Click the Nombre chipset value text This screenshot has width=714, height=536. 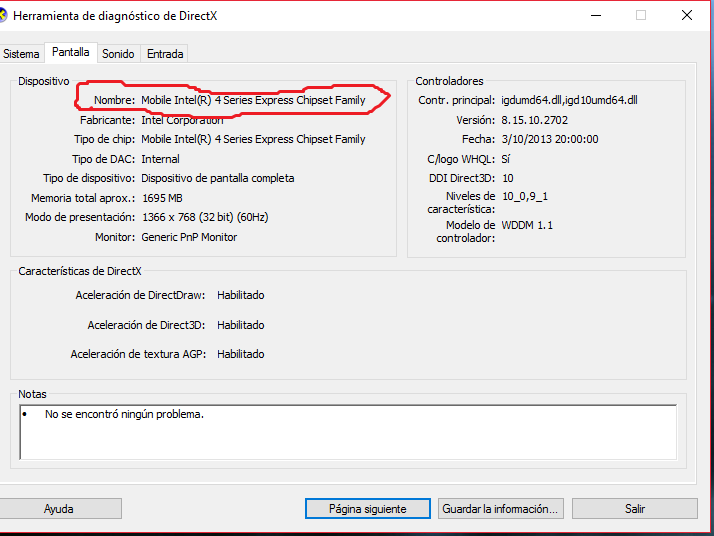click(253, 100)
